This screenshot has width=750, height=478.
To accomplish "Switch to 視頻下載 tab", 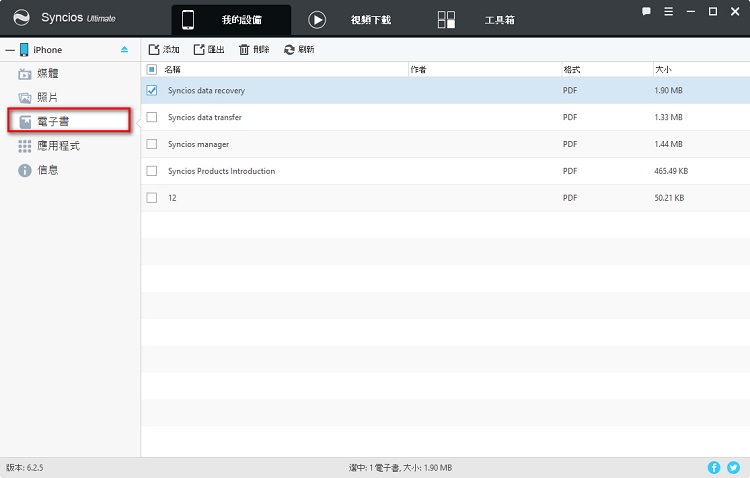I will [371, 20].
